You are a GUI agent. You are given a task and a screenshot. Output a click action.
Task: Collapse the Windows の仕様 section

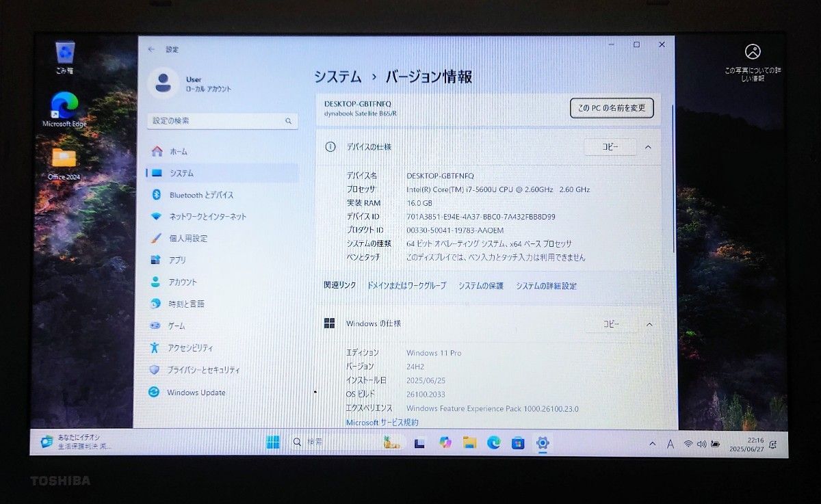pyautogui.click(x=649, y=324)
